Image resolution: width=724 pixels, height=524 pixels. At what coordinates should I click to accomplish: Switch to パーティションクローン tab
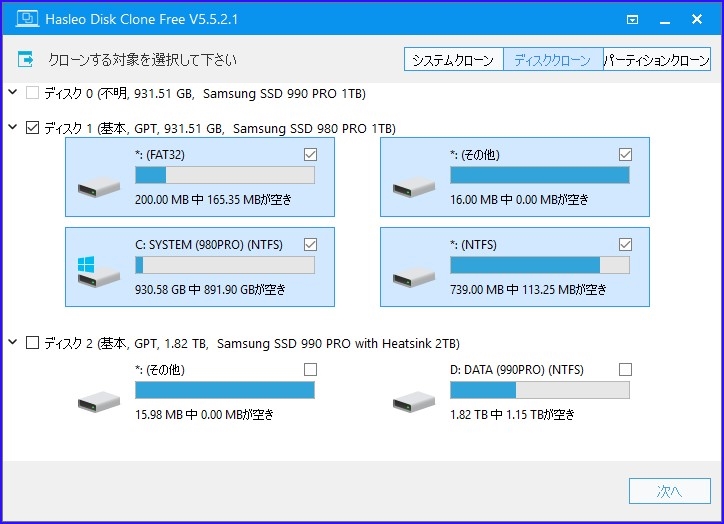click(657, 60)
